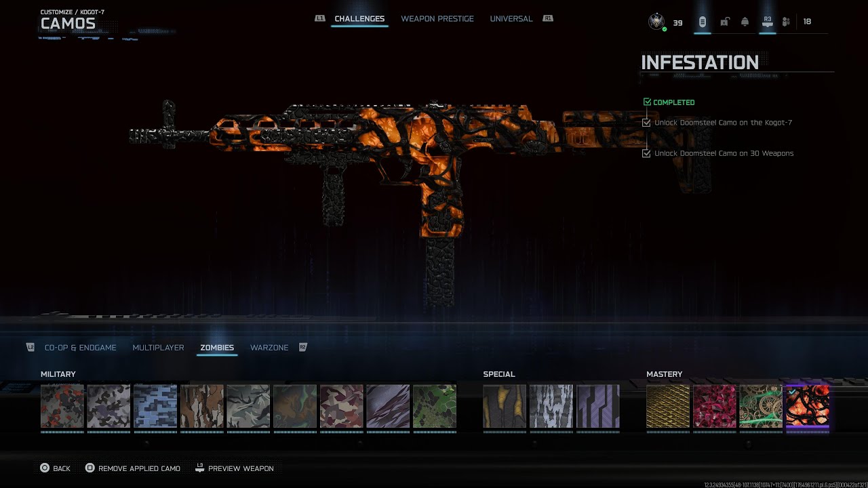
Task: Click the L2 trigger icon by Co-op
Action: pos(30,347)
